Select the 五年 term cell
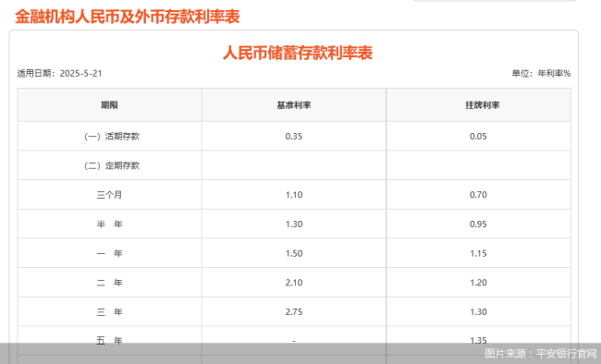601x364 pixels. coord(110,340)
